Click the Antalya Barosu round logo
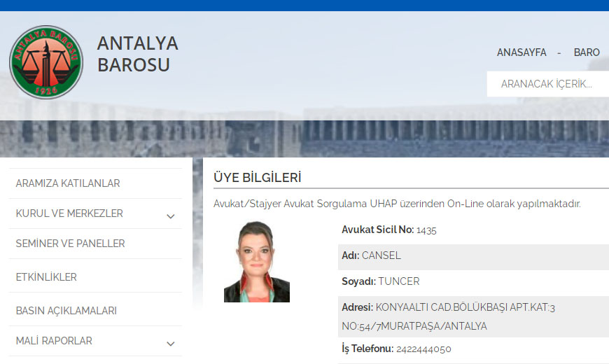Image resolution: width=609 pixels, height=364 pixels. point(46,62)
